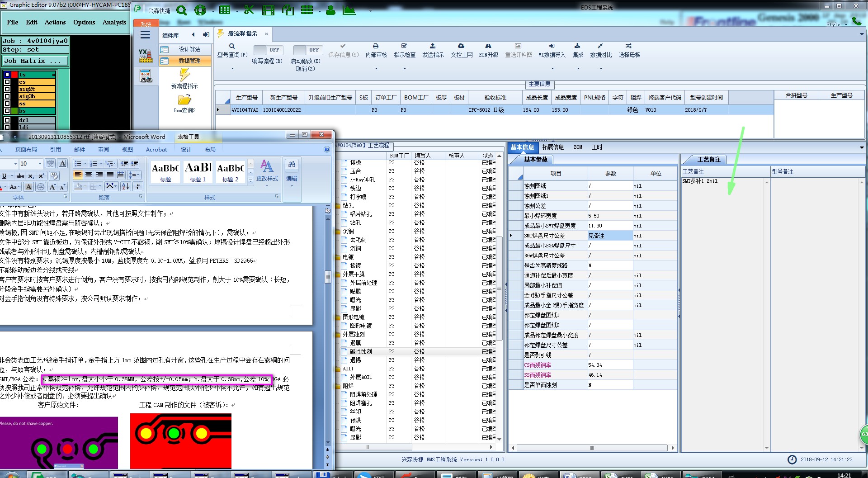Viewport: 868px width, 478px height.
Task: Click the green copy documents icon
Action: [288, 10]
